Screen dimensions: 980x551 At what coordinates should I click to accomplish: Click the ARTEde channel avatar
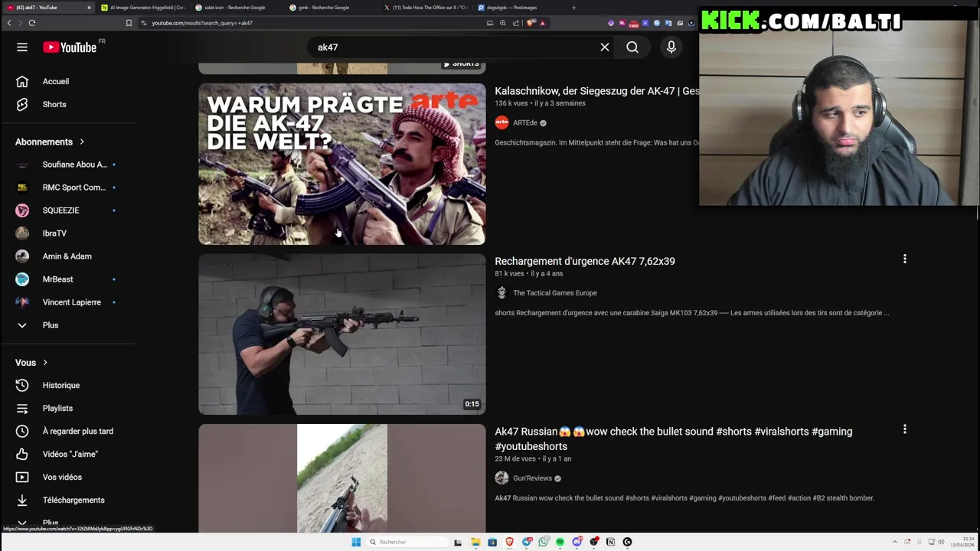click(x=502, y=122)
